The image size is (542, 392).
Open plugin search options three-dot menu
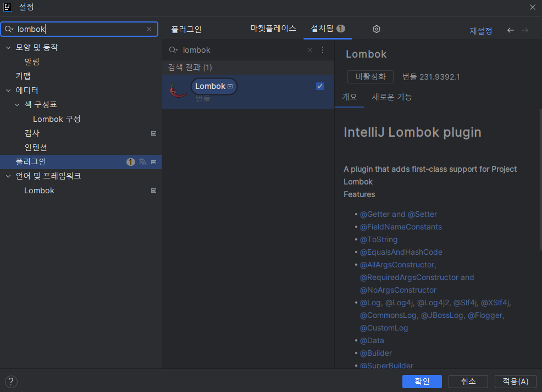click(323, 50)
